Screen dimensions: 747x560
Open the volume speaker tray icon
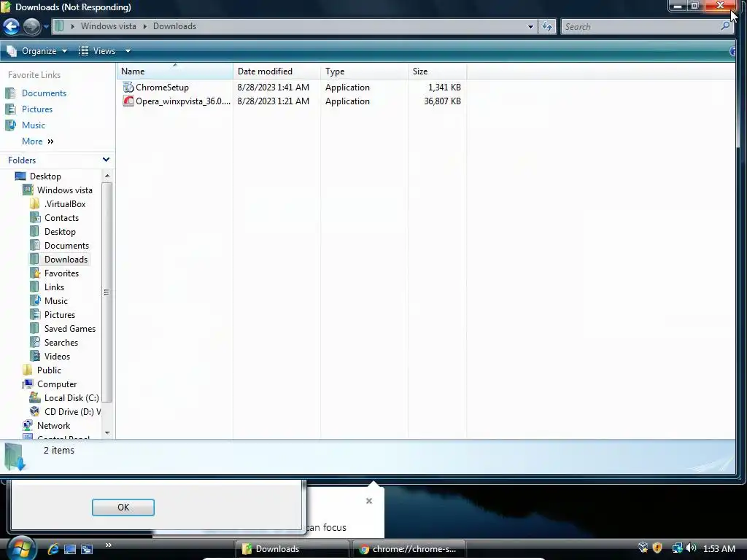(692, 548)
